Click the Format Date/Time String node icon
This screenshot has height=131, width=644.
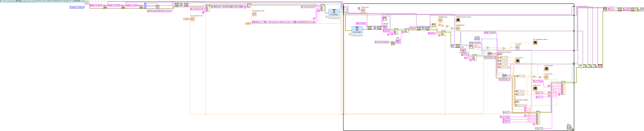(393, 43)
